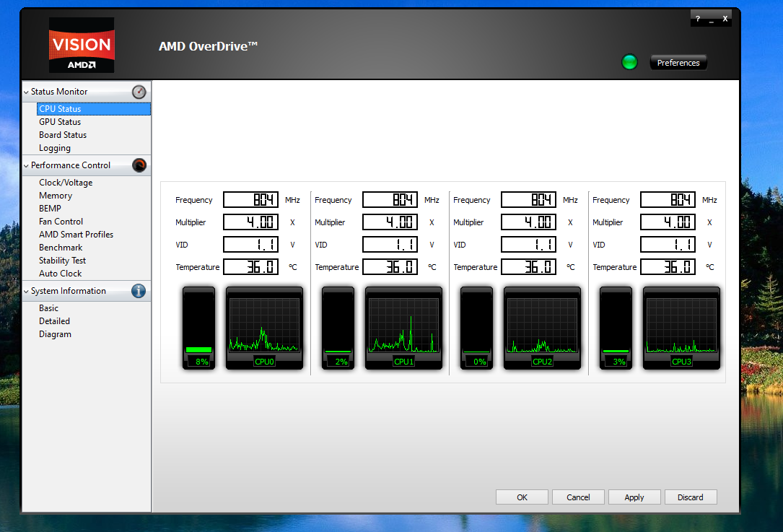Click the OK button
The width and height of the screenshot is (783, 532).
[522, 497]
